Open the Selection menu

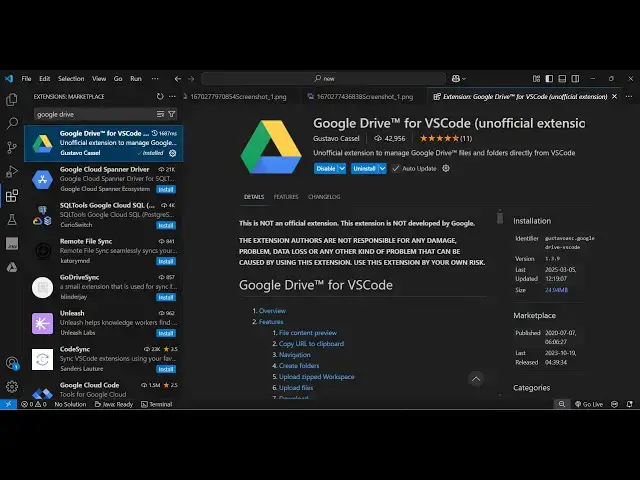point(71,78)
